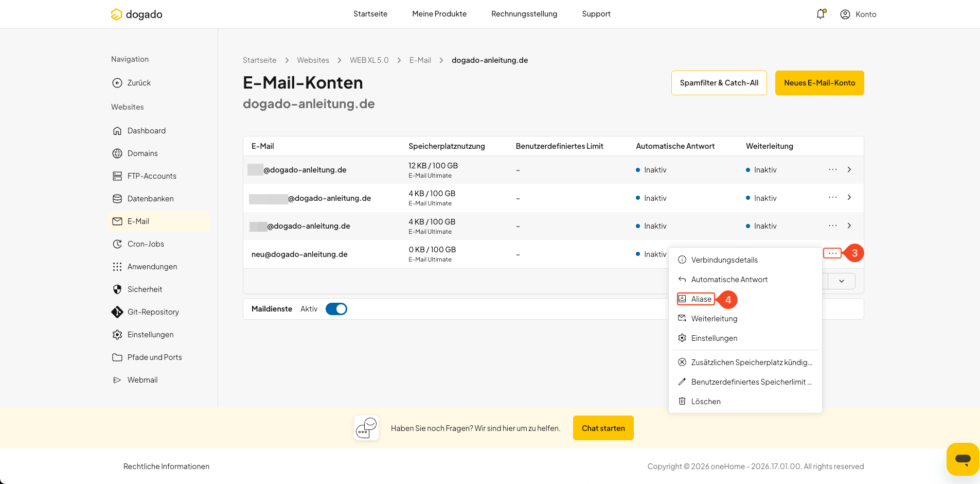Open the notifications bell
This screenshot has height=484, width=980.
(821, 14)
